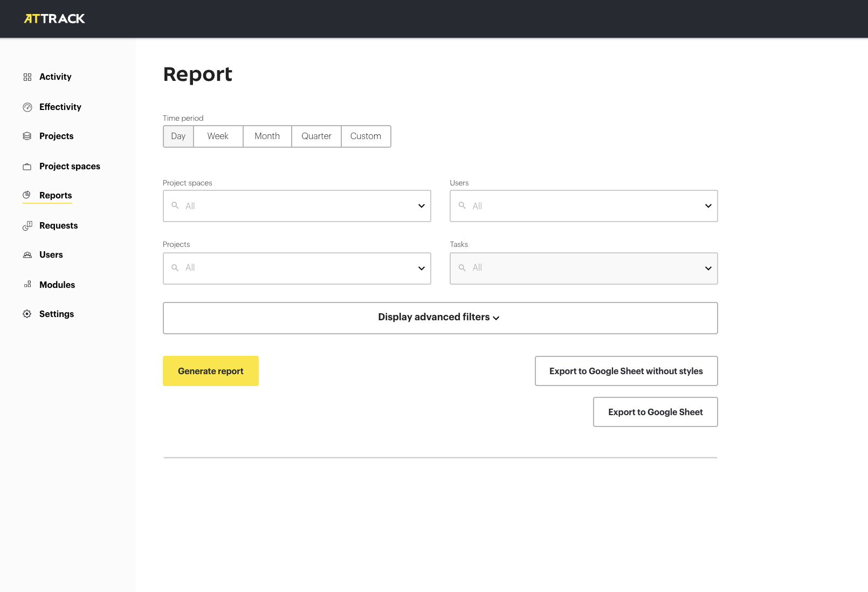Click Export to Google Sheet without styles

click(x=626, y=370)
